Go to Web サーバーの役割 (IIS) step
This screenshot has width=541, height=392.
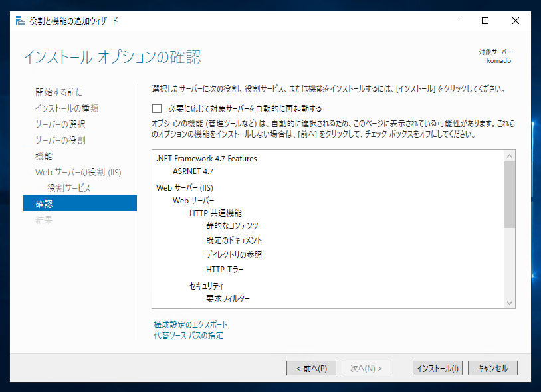pos(78,172)
